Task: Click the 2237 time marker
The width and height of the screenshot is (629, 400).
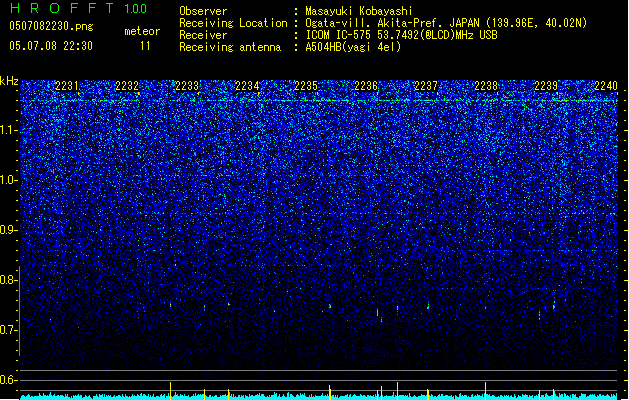Action: point(426,86)
